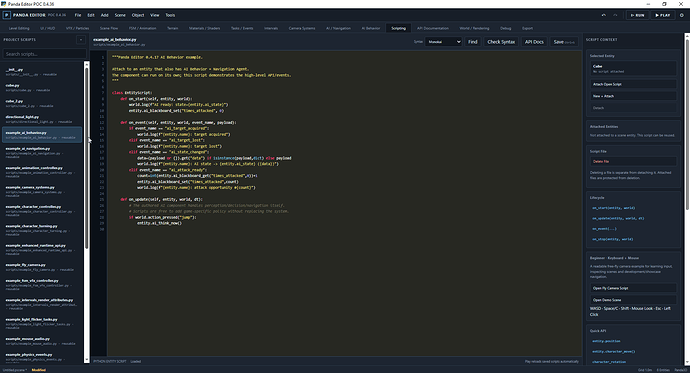Viewport: 690px width, 373px height.
Task: Open settings gear icon at top right
Action: point(682,15)
